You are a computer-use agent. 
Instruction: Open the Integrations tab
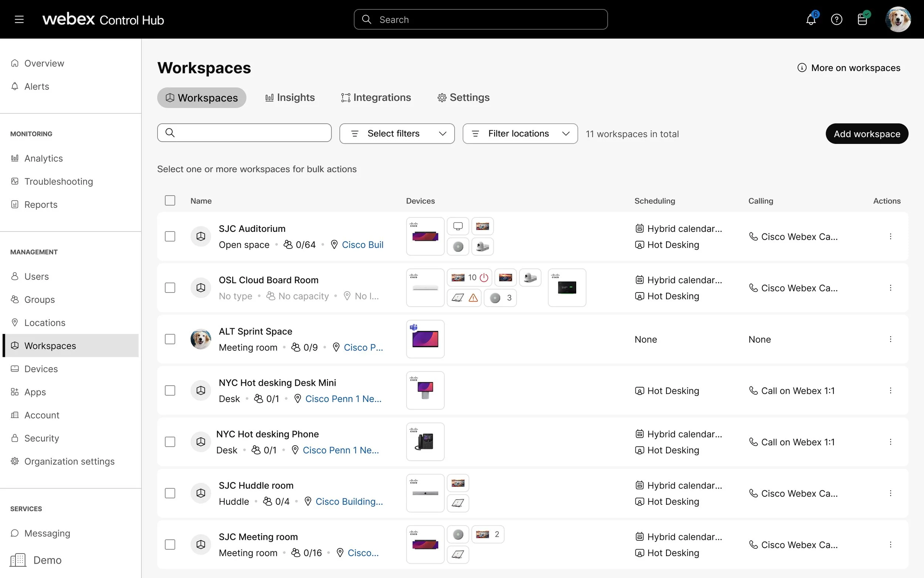pos(376,98)
